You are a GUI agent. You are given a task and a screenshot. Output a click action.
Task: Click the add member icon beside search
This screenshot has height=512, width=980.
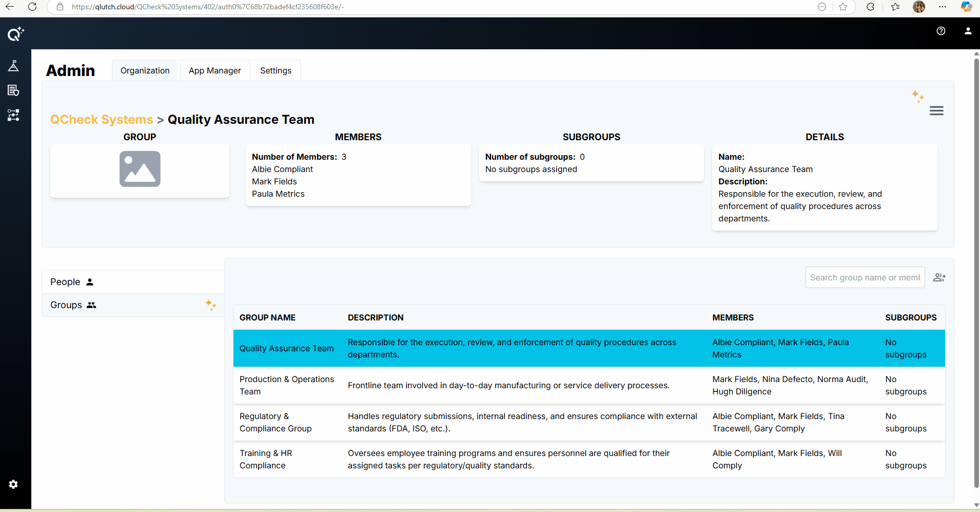(939, 277)
